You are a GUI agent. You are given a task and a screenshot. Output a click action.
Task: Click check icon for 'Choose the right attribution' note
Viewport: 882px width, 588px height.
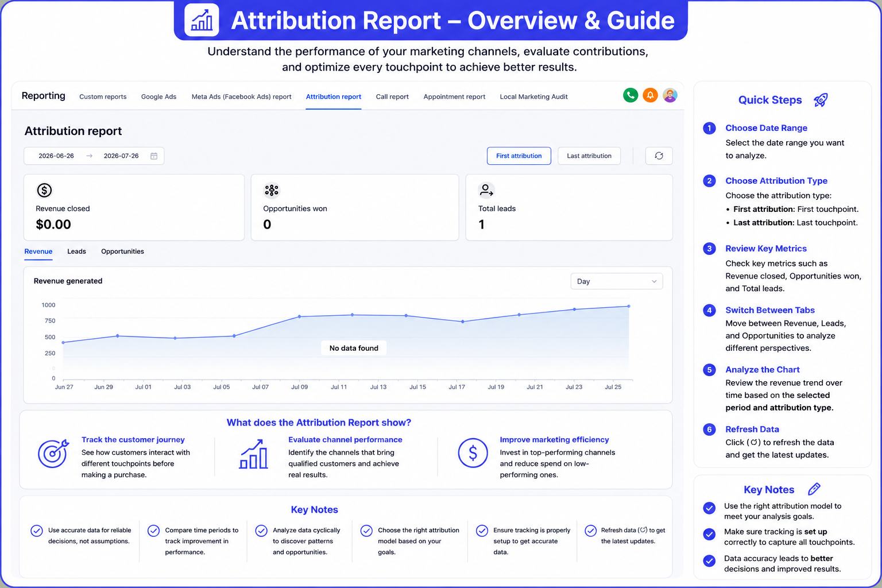(366, 531)
